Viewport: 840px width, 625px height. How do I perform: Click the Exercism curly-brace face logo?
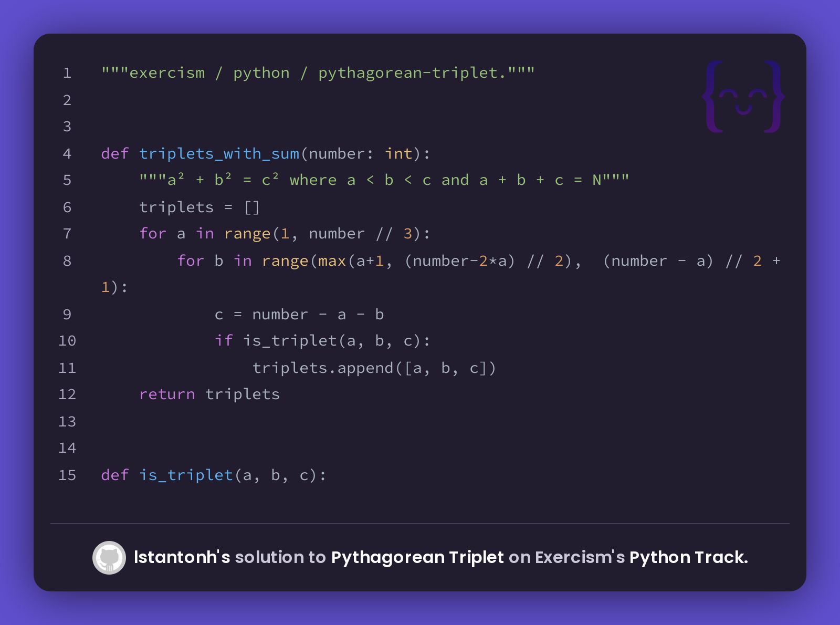coord(743,97)
